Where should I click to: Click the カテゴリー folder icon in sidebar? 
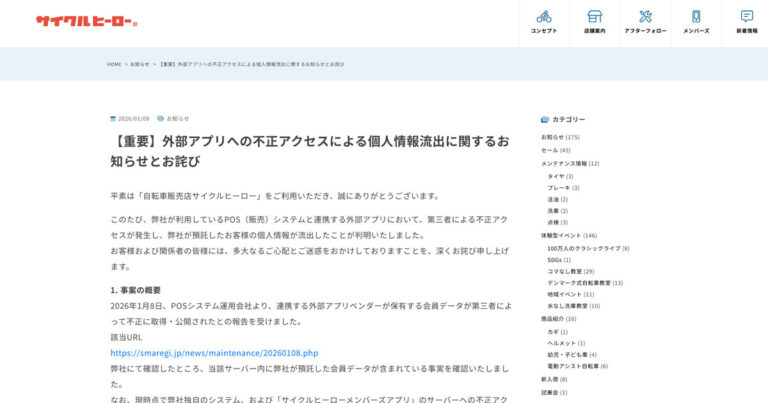click(545, 119)
